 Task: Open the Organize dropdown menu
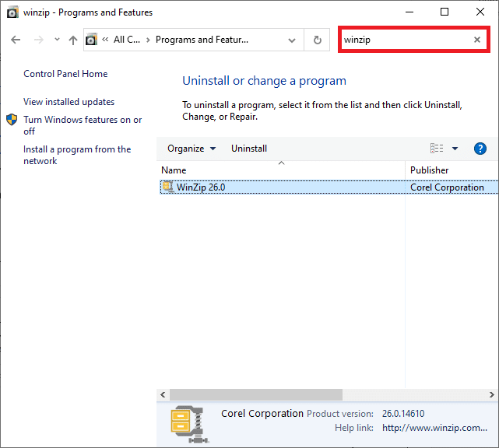click(x=192, y=149)
